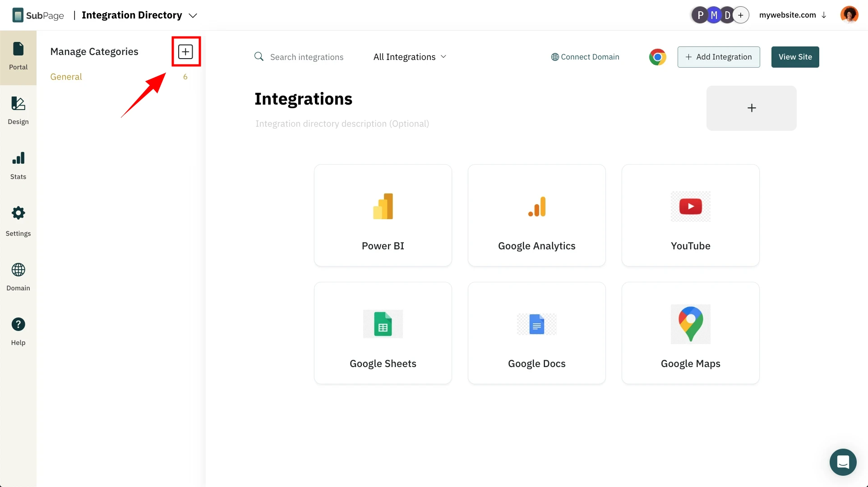Open the Power BI integration card

tap(383, 215)
